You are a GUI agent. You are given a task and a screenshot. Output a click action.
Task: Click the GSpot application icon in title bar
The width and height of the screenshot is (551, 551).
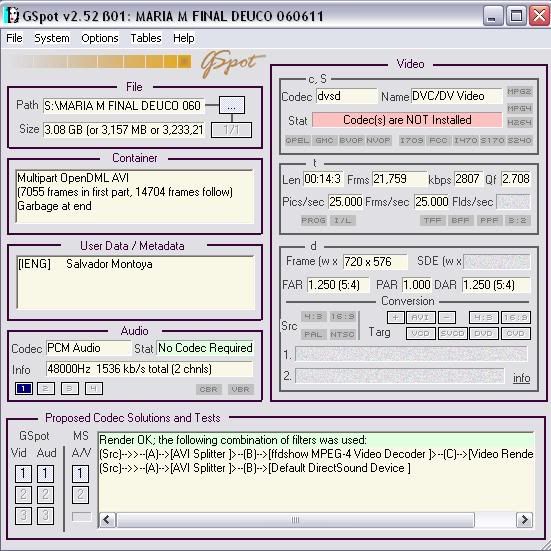(12, 16)
